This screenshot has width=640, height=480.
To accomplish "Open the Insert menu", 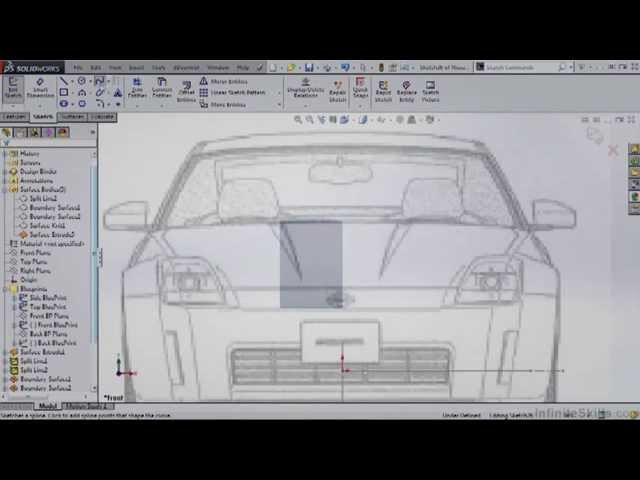I will [x=136, y=67].
